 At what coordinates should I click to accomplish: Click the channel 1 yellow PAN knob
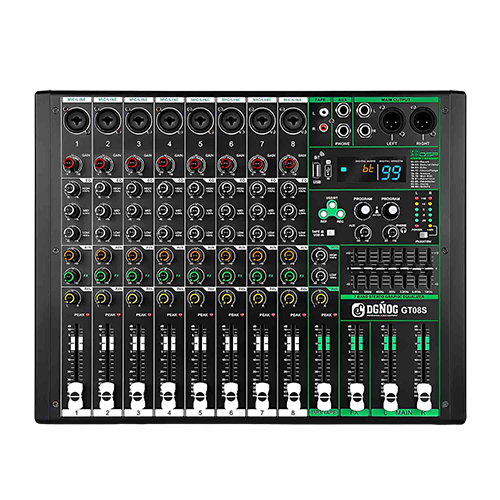(x=71, y=298)
